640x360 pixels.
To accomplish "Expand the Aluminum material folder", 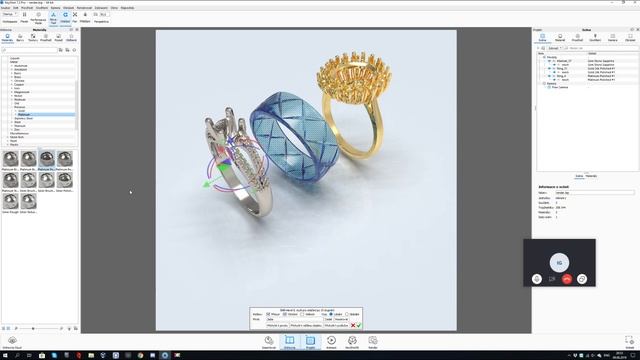I will tap(11, 66).
